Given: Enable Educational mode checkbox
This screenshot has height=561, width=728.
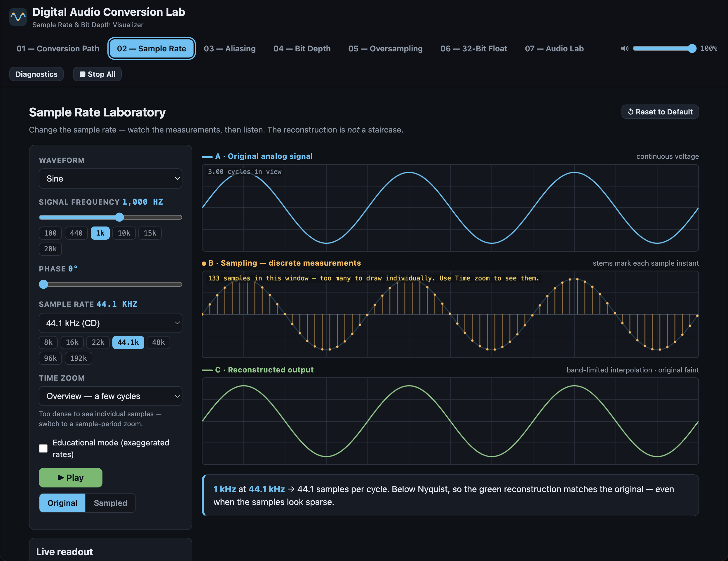Looking at the screenshot, I should (x=43, y=448).
